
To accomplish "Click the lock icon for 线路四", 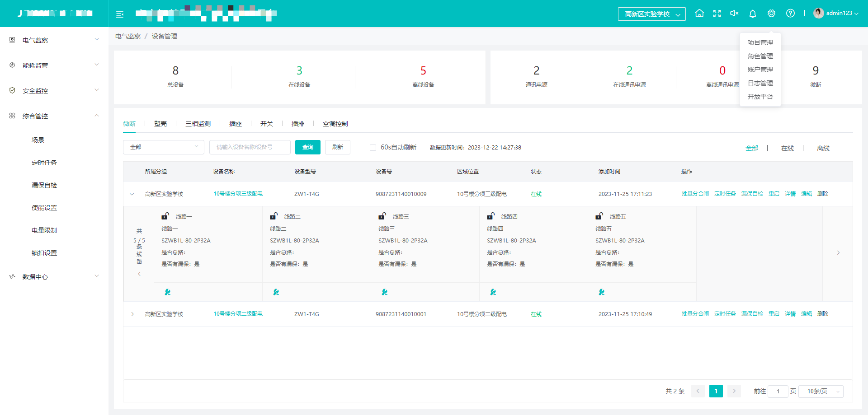I will tap(491, 216).
